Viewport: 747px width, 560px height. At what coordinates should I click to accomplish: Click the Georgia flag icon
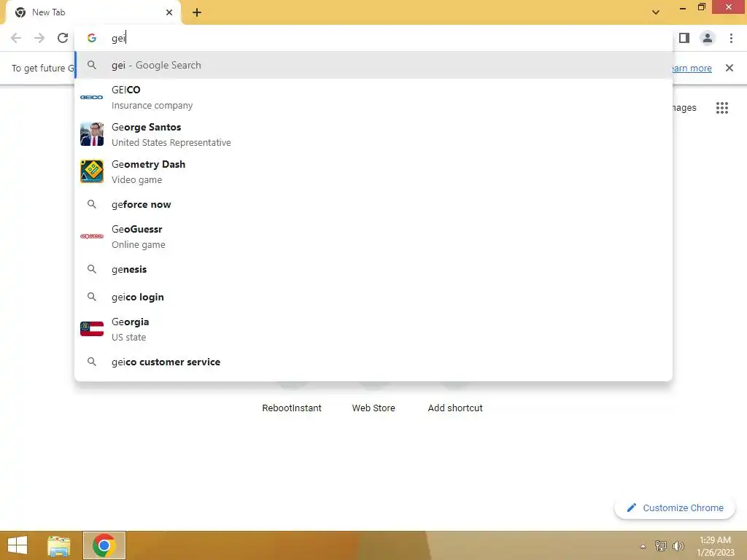(x=92, y=329)
